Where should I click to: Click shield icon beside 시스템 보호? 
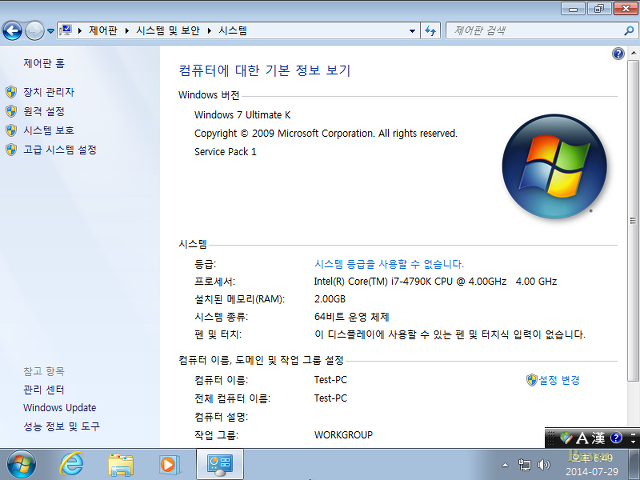(x=11, y=130)
